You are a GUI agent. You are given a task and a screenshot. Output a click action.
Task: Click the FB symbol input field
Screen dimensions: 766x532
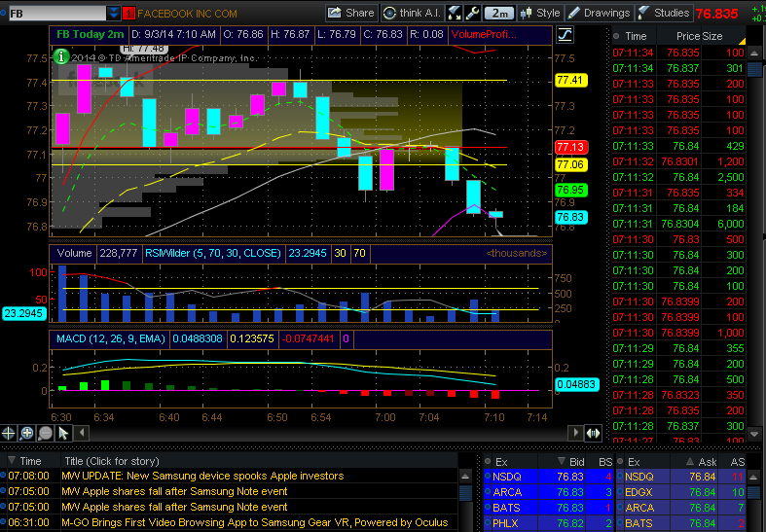tap(57, 14)
